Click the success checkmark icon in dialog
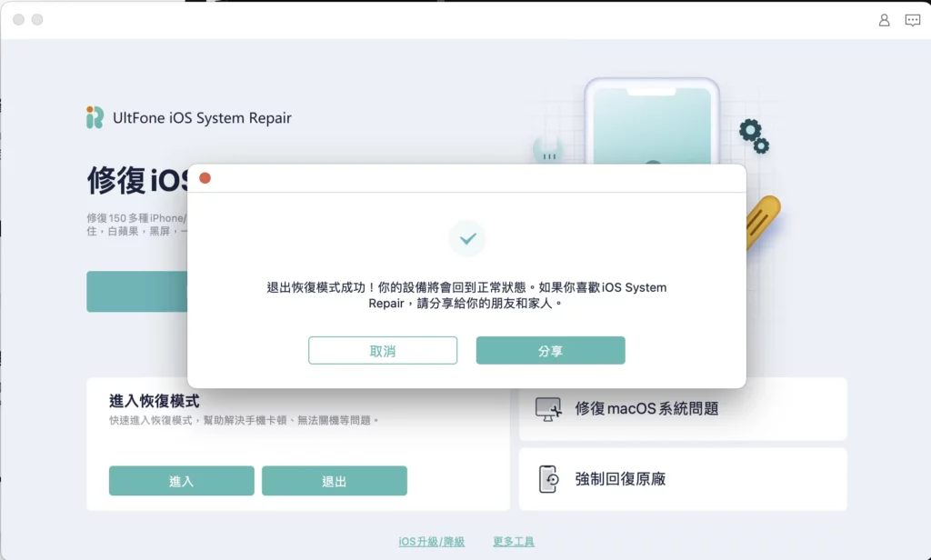 [x=467, y=239]
